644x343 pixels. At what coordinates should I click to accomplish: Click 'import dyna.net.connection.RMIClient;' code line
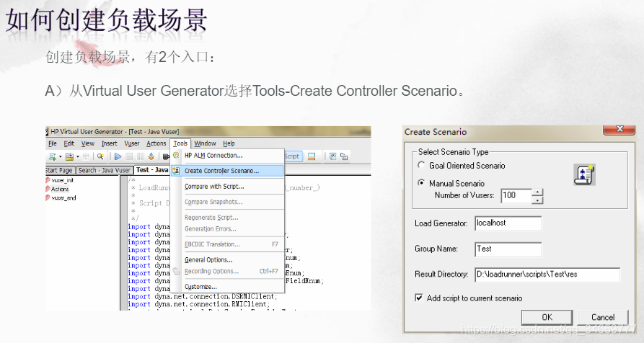point(199,304)
